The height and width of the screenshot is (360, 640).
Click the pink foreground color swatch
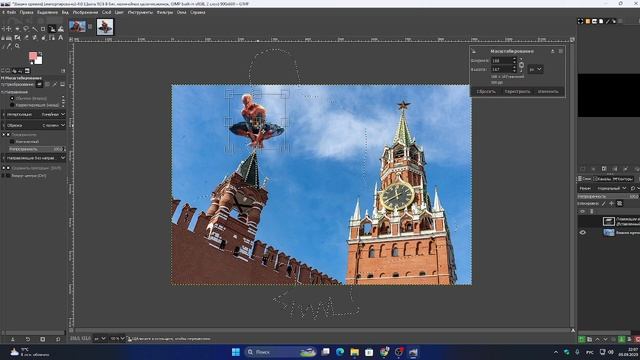[33, 56]
